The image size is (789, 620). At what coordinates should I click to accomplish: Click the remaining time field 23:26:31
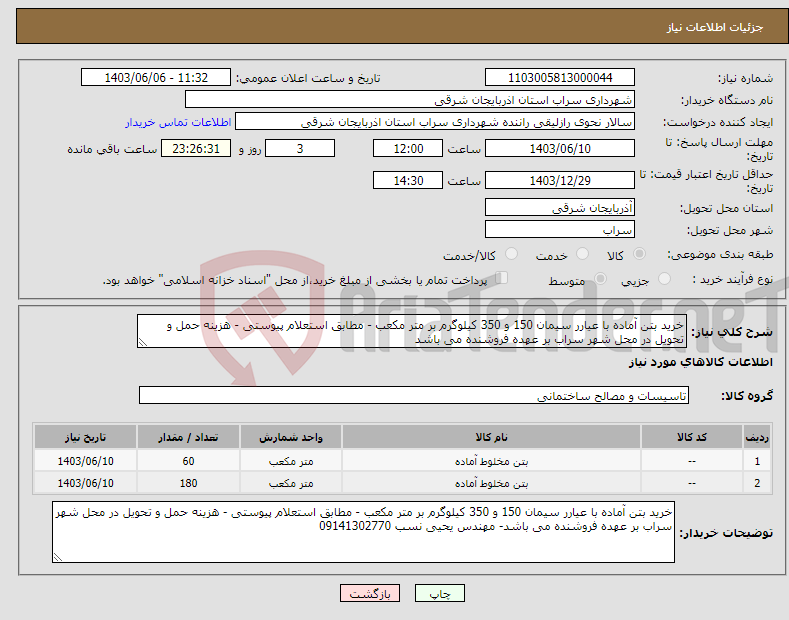click(196, 148)
